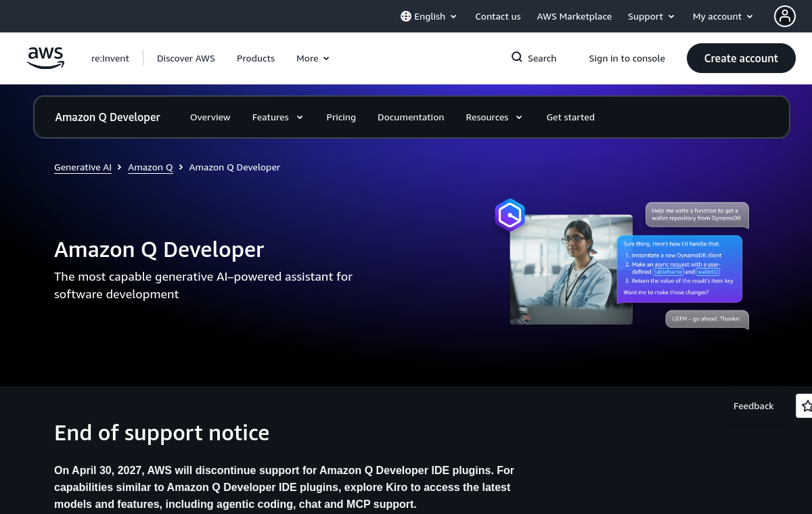
Task: Open Discover AWS menu item
Action: click(186, 58)
